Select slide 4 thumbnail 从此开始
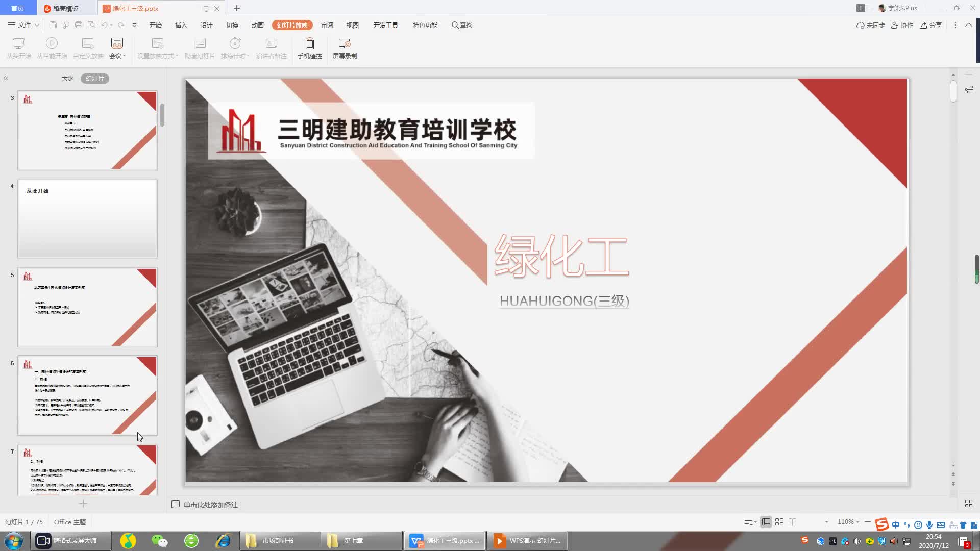 point(87,218)
